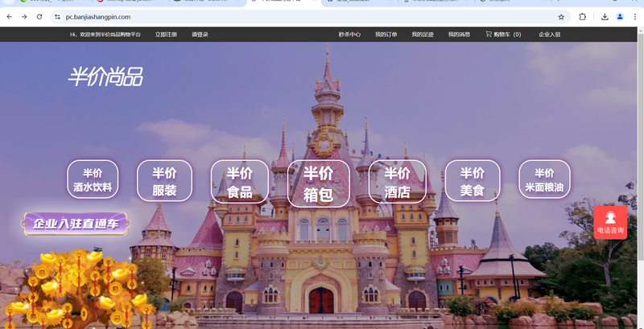Open site information icon beside the URL
644x329 pixels.
point(58,17)
